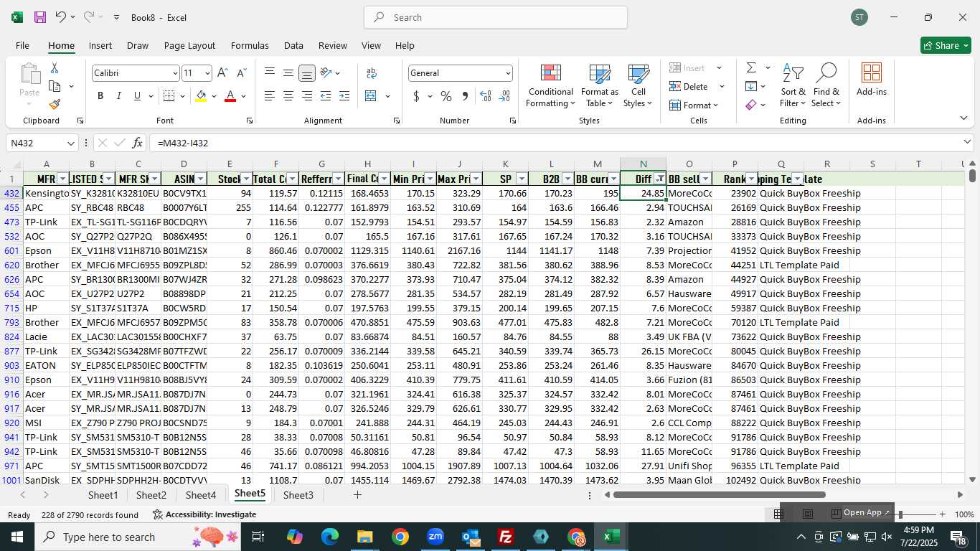
Task: Launch FileZilla from the taskbar
Action: point(506,537)
